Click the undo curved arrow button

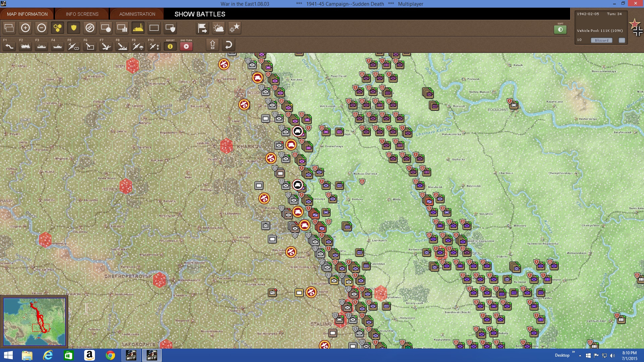pos(228,45)
